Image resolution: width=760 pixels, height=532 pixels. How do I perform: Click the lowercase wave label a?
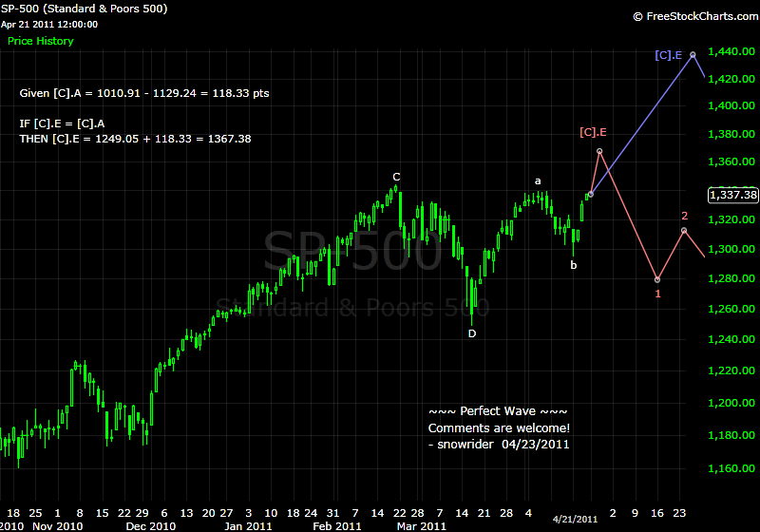pos(538,181)
